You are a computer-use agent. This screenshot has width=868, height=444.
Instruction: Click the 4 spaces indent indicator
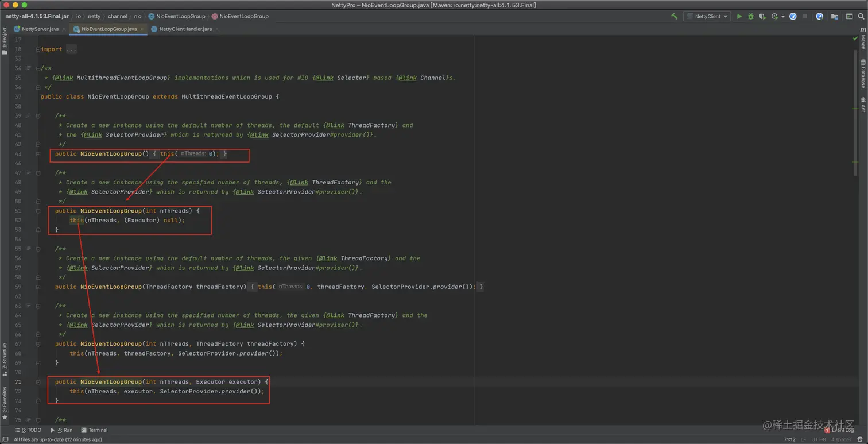(841, 439)
